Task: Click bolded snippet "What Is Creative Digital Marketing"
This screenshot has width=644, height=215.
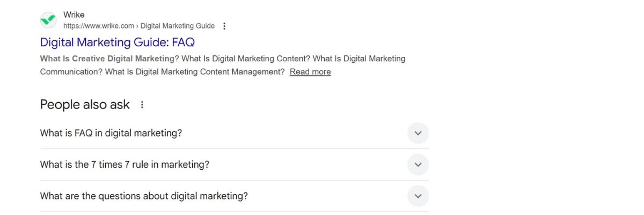Action: tap(107, 59)
